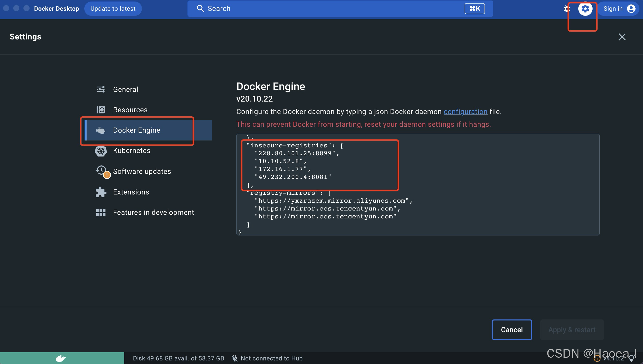
Task: Click the Sign in button
Action: (x=613, y=9)
